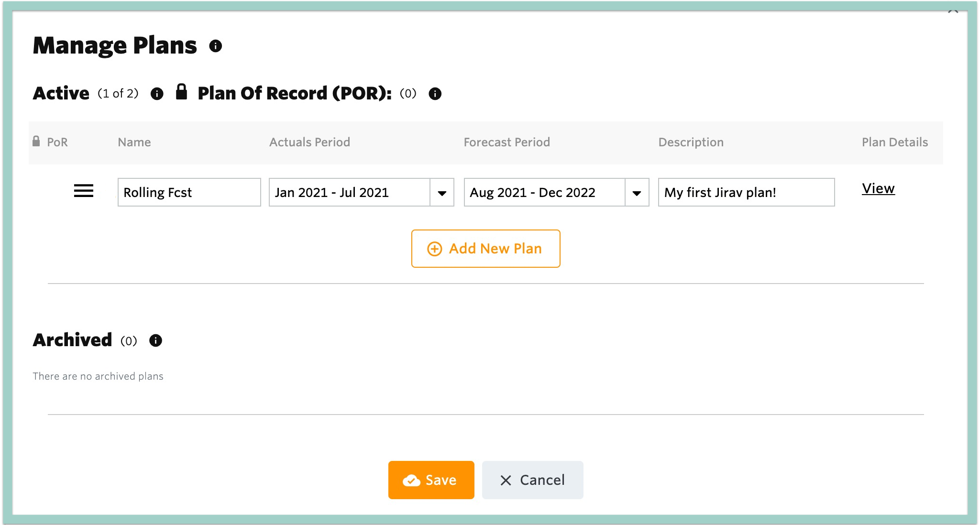This screenshot has height=525, width=980.
Task: Edit the 'My first Jirav plan!' description field
Action: (x=747, y=192)
